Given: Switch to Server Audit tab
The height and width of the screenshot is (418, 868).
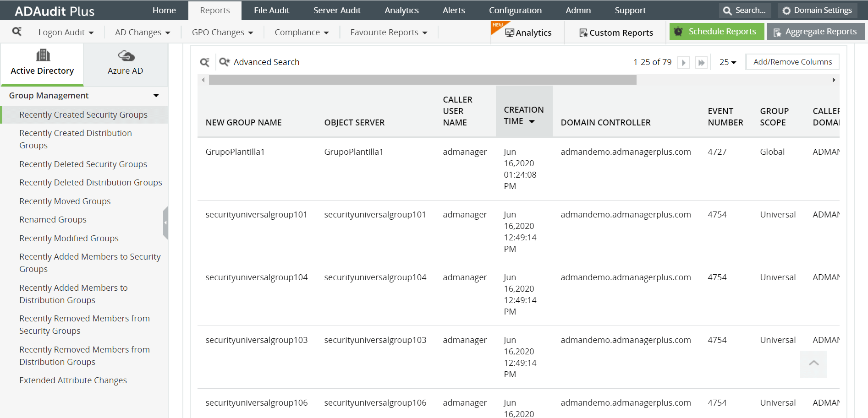Looking at the screenshot, I should click(x=337, y=10).
